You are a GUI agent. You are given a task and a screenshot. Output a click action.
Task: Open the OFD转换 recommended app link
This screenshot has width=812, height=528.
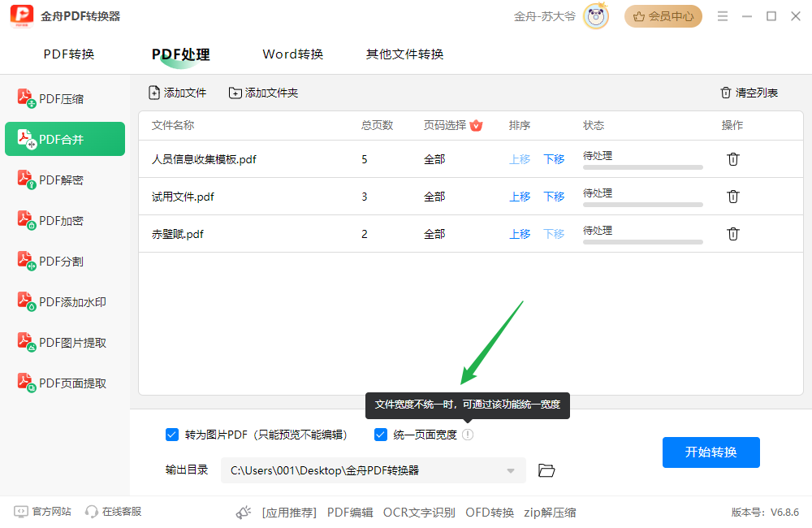click(x=490, y=513)
